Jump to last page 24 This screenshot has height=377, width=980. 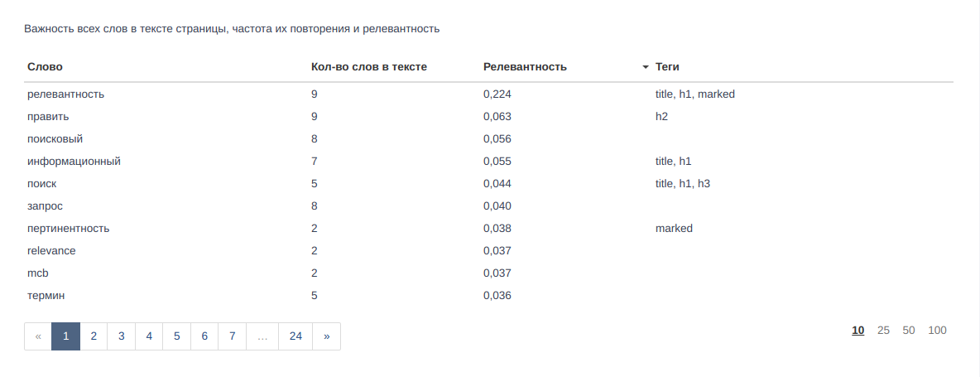tap(295, 336)
